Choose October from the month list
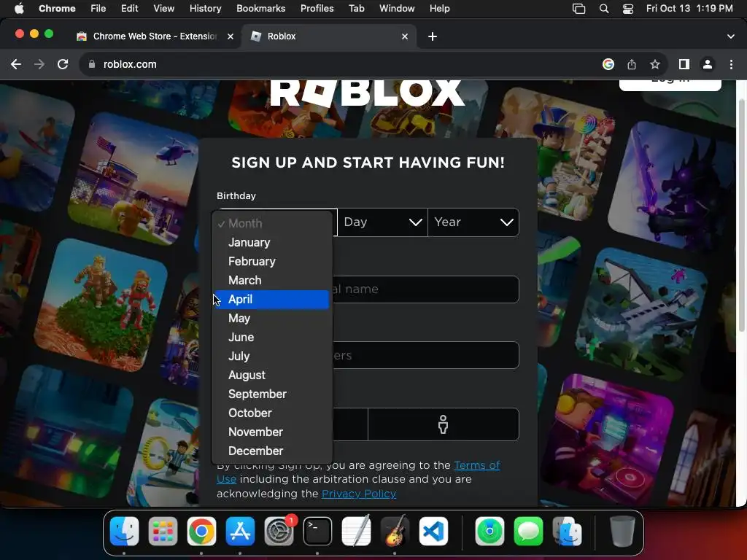This screenshot has height=560, width=747. 271,413
